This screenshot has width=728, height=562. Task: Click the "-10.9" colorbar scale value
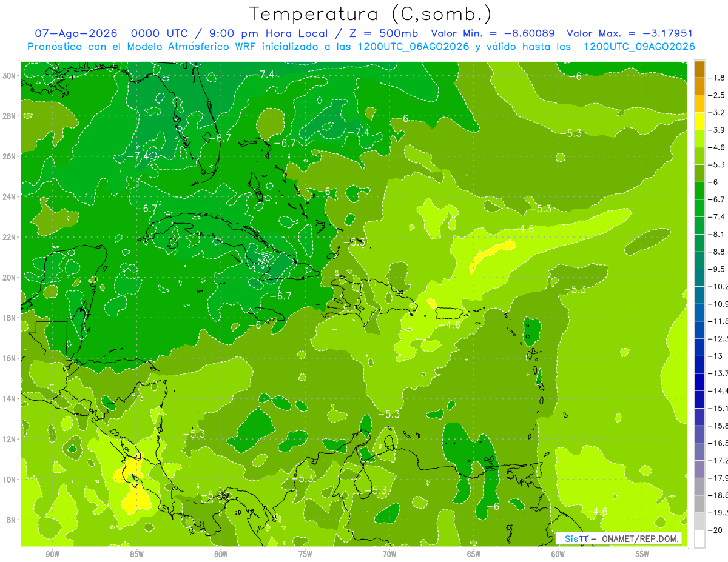[718, 303]
